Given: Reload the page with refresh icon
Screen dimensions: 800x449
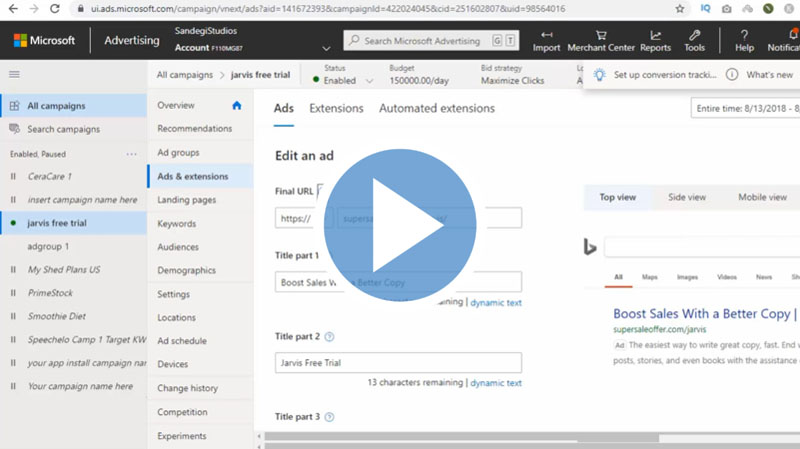Looking at the screenshot, I should (x=55, y=9).
